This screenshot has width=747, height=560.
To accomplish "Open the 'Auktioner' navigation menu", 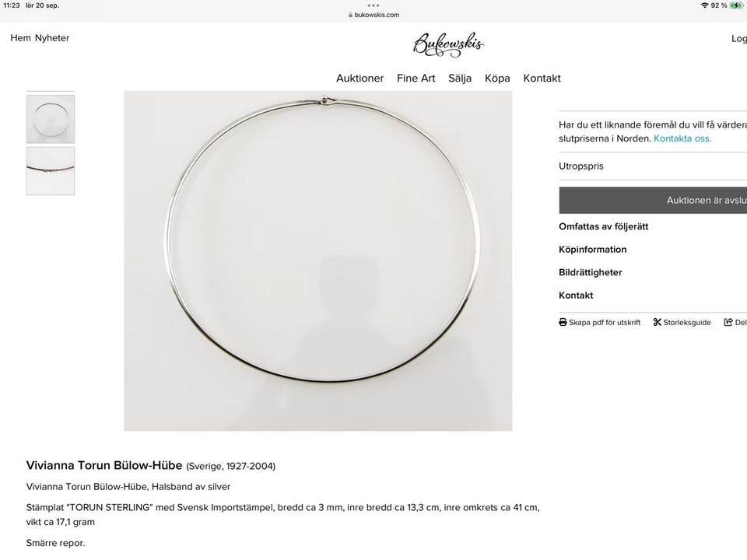I will (359, 78).
